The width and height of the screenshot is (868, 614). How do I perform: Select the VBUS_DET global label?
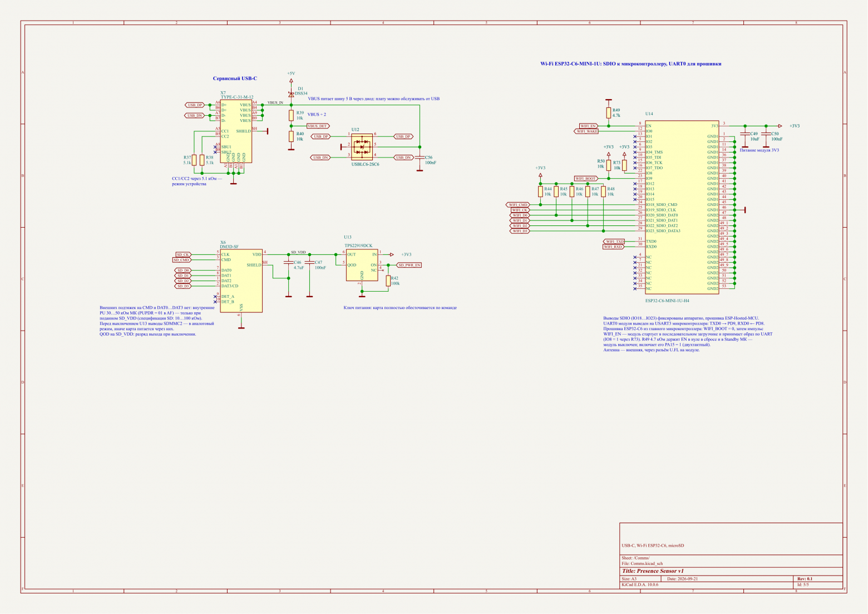click(318, 126)
